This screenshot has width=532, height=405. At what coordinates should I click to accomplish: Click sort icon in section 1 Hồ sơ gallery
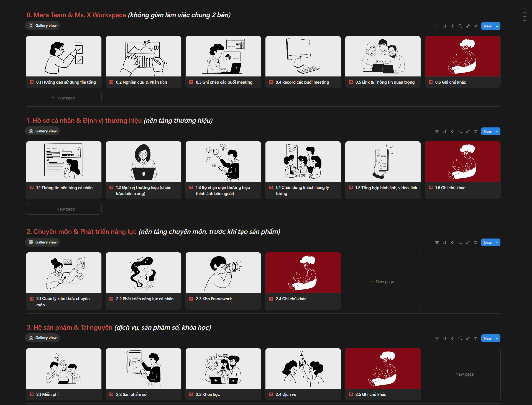(x=444, y=131)
